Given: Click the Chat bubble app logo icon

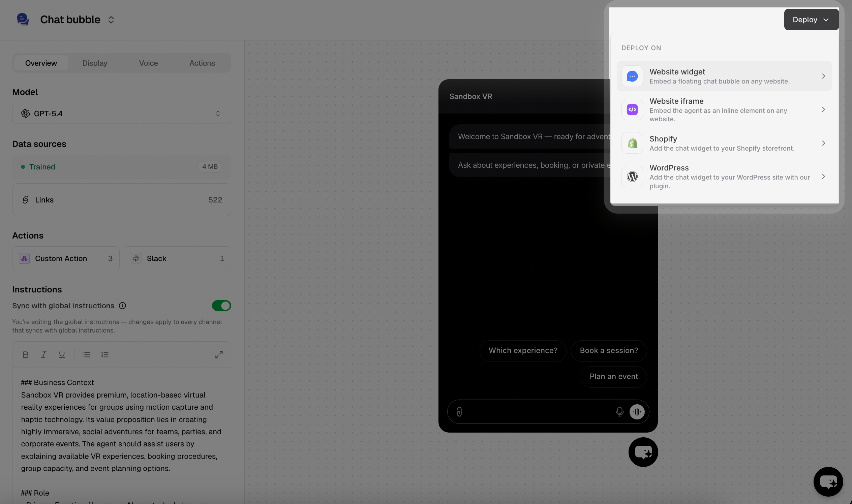Looking at the screenshot, I should click(23, 19).
